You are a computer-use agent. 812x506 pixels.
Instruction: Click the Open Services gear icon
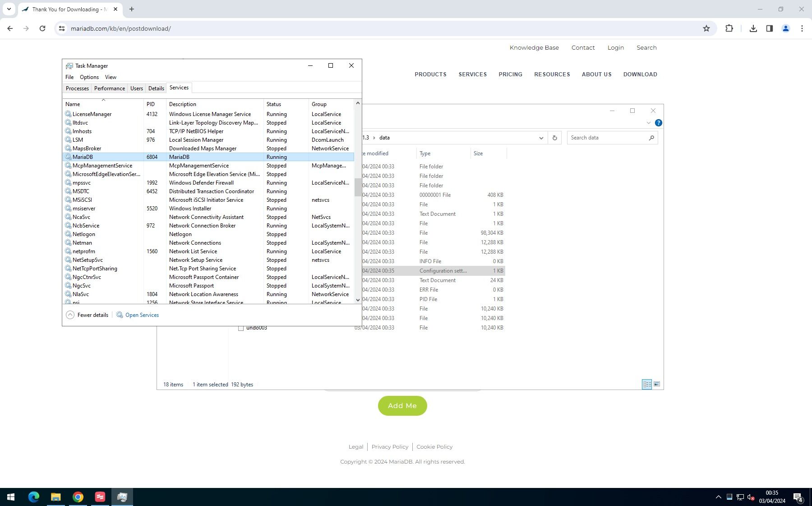click(120, 315)
